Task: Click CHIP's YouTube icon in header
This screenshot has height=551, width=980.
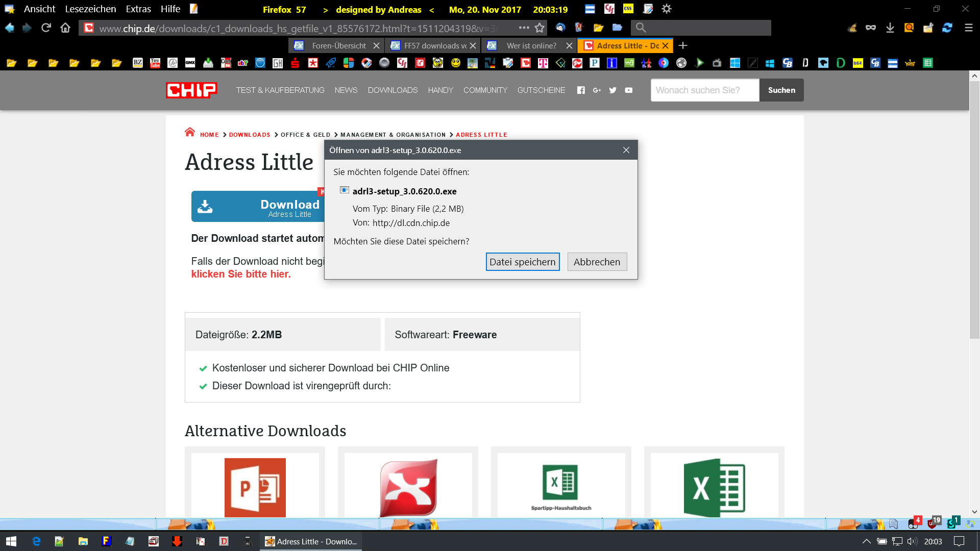Action: tap(629, 90)
